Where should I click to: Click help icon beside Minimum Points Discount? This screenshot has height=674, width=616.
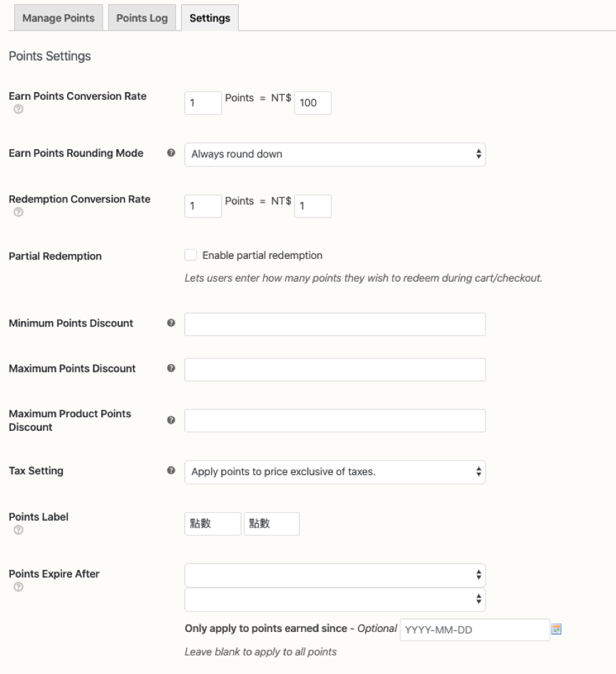click(171, 323)
